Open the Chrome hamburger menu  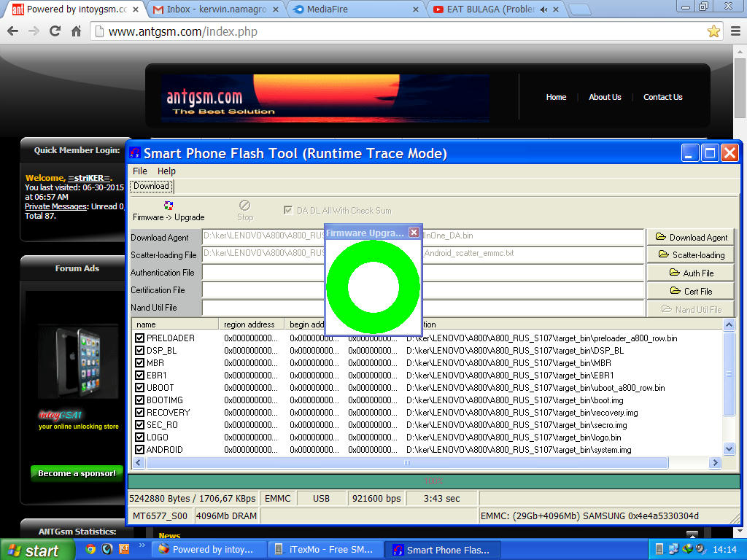click(x=735, y=31)
